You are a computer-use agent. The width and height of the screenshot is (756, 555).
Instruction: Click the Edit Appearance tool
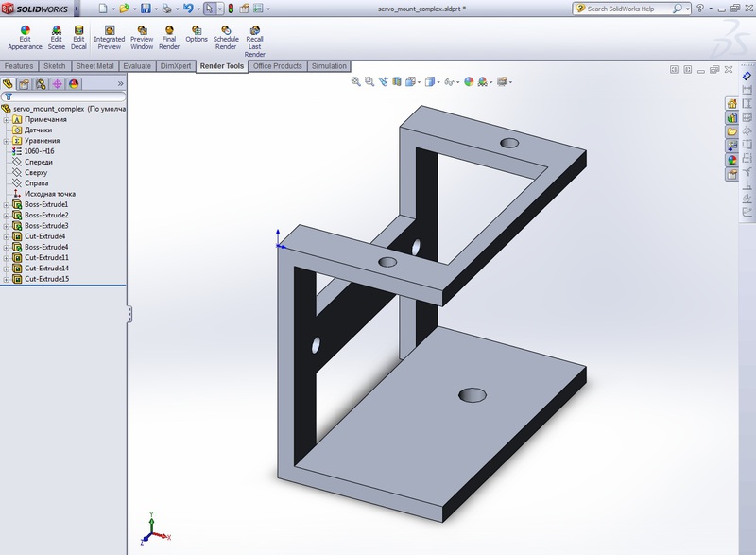pos(26,38)
